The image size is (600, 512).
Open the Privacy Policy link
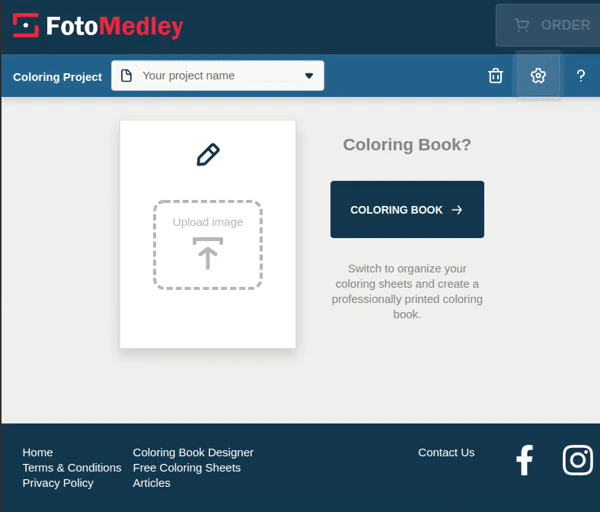pyautogui.click(x=58, y=483)
